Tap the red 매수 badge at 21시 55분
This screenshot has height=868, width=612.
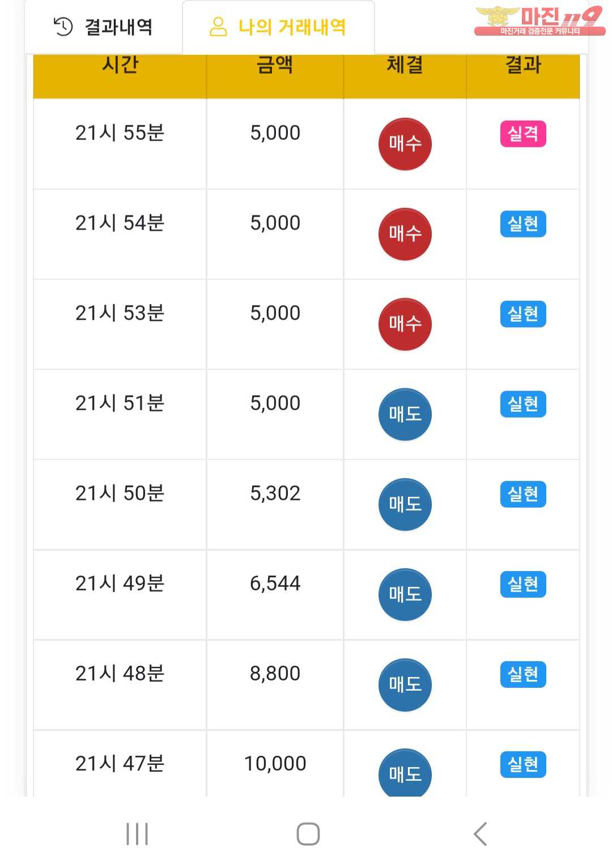[x=405, y=144]
